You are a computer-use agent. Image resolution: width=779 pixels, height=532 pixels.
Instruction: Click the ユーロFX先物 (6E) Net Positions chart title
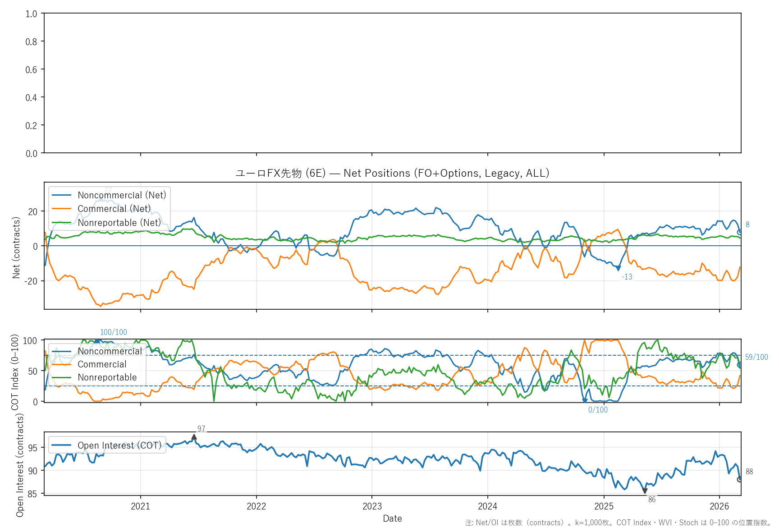[392, 174]
